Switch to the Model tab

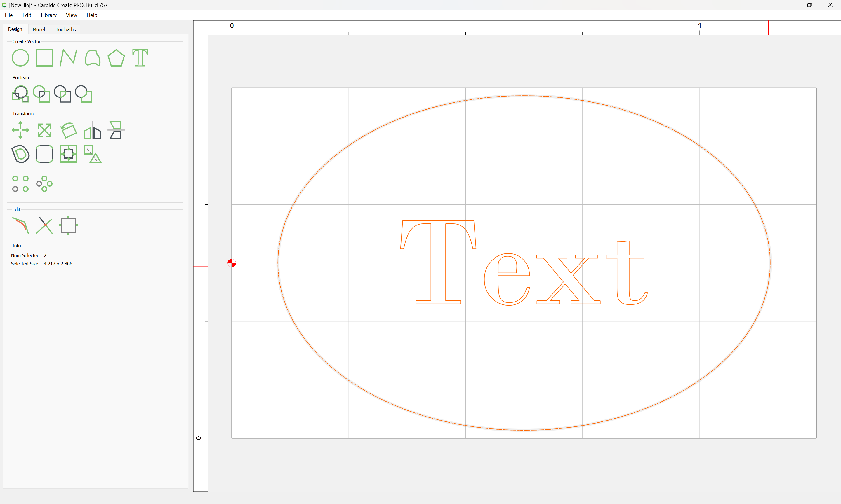coord(39,29)
